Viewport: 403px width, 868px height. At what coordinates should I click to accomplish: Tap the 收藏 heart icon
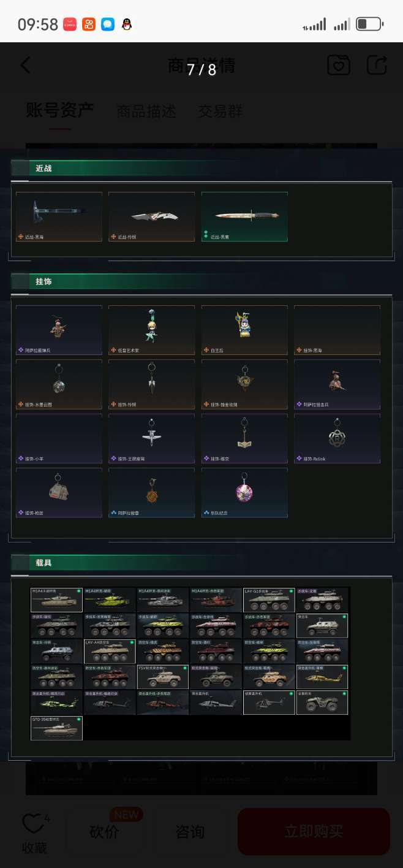[33, 823]
